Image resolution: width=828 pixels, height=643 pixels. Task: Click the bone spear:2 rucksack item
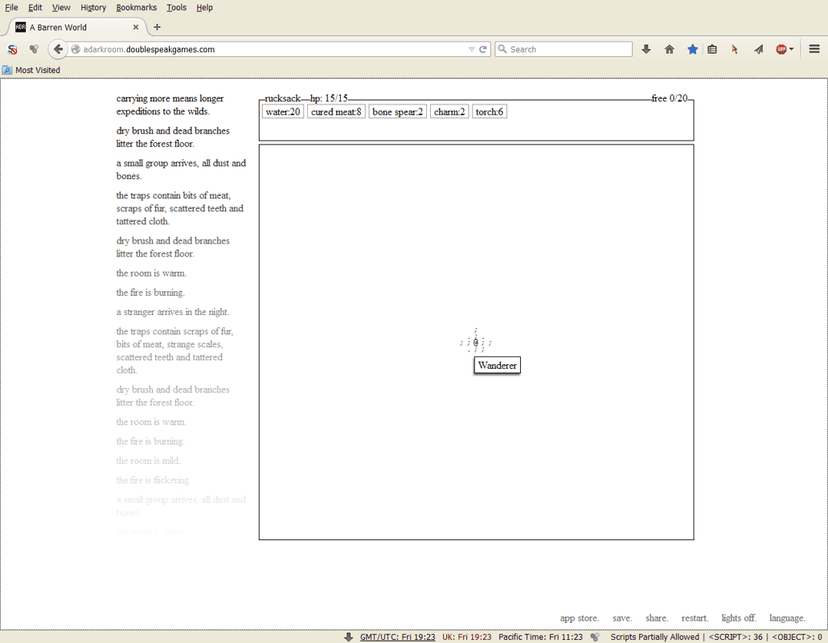[x=398, y=111]
